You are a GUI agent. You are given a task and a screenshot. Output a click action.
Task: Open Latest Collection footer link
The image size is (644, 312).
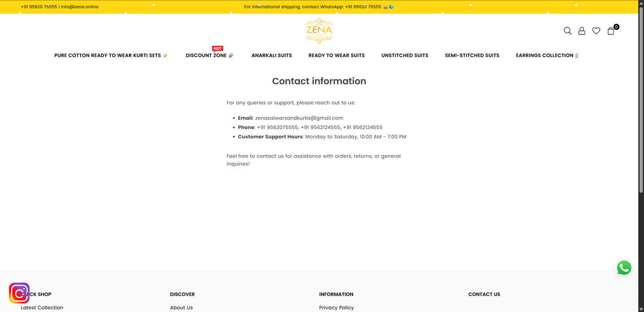click(42, 307)
